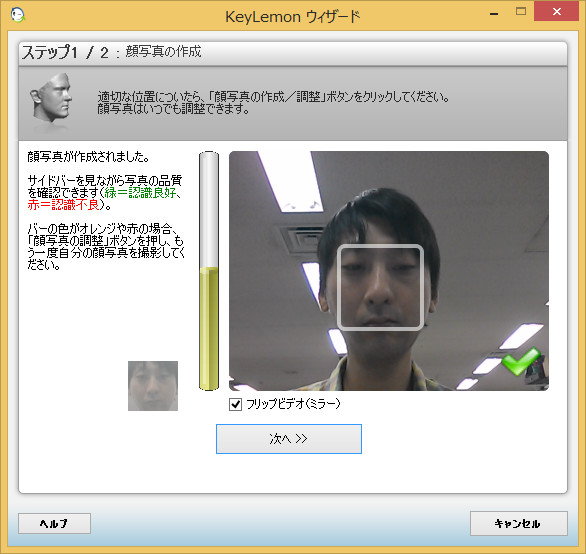
Task: Click the text 顔写真が作成されました。
Action: [88, 157]
